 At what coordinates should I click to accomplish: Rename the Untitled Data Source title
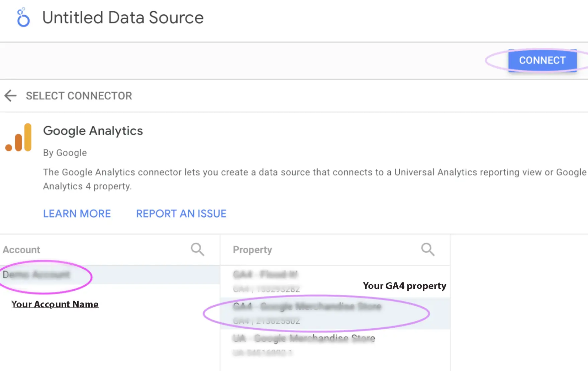click(123, 17)
